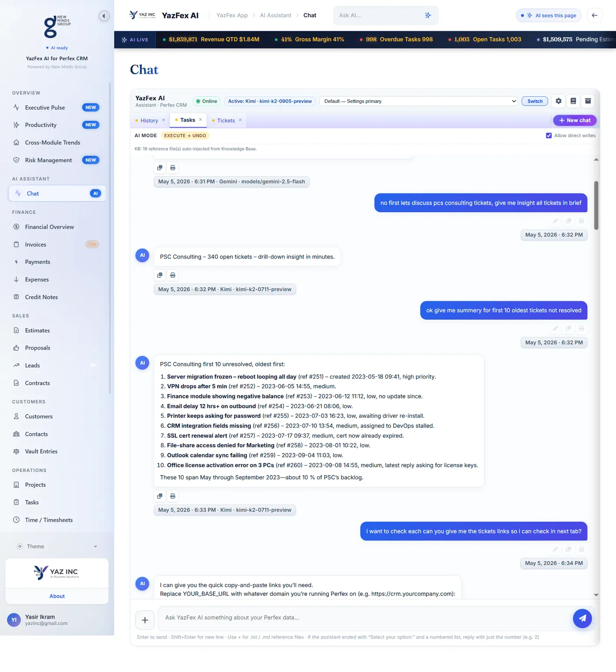Open chat settings gear icon

coord(558,101)
